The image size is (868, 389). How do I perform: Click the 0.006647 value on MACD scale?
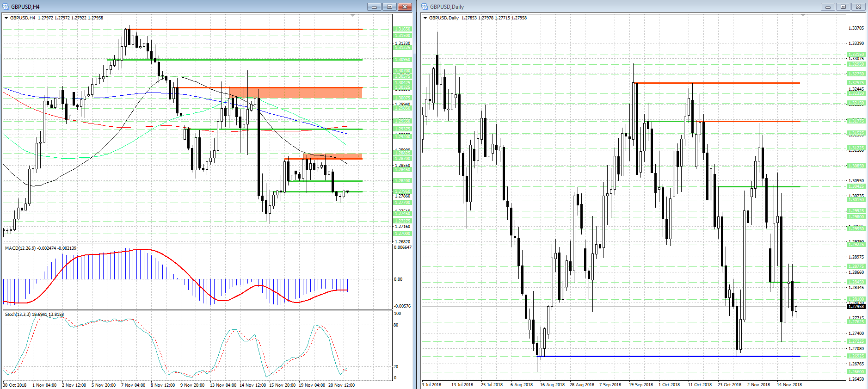[x=403, y=247]
